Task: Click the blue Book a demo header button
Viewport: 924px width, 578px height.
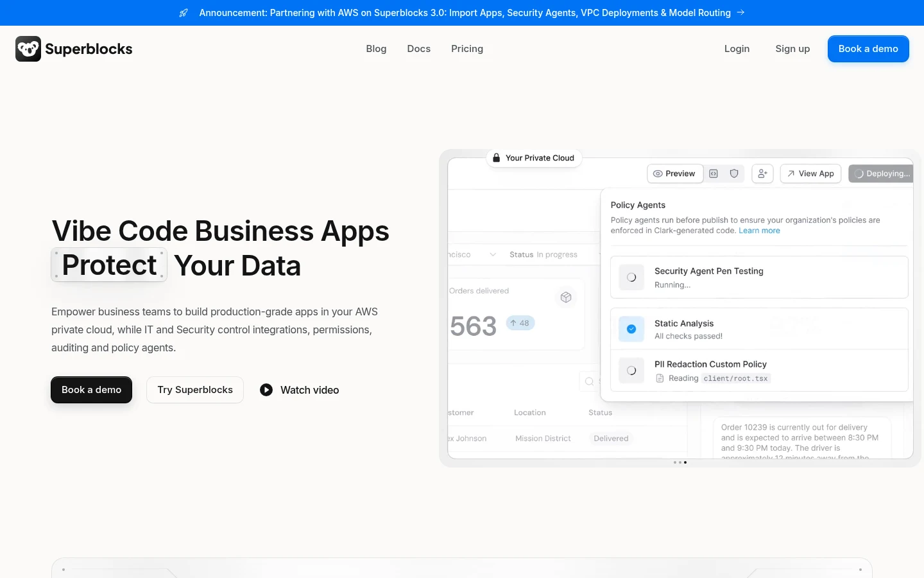Action: [868, 49]
